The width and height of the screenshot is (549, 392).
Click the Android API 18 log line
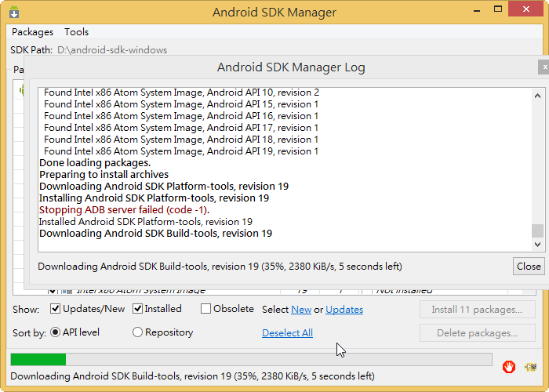click(181, 140)
